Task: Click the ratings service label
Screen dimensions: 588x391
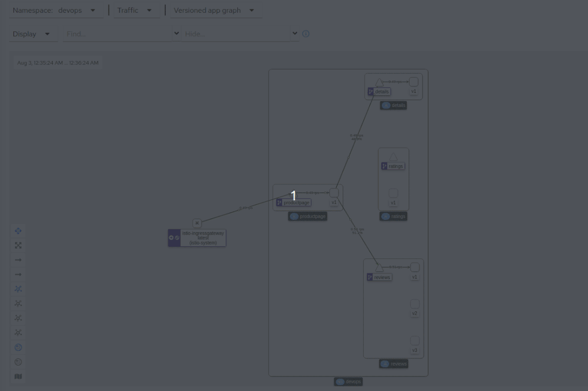Action: click(x=393, y=166)
